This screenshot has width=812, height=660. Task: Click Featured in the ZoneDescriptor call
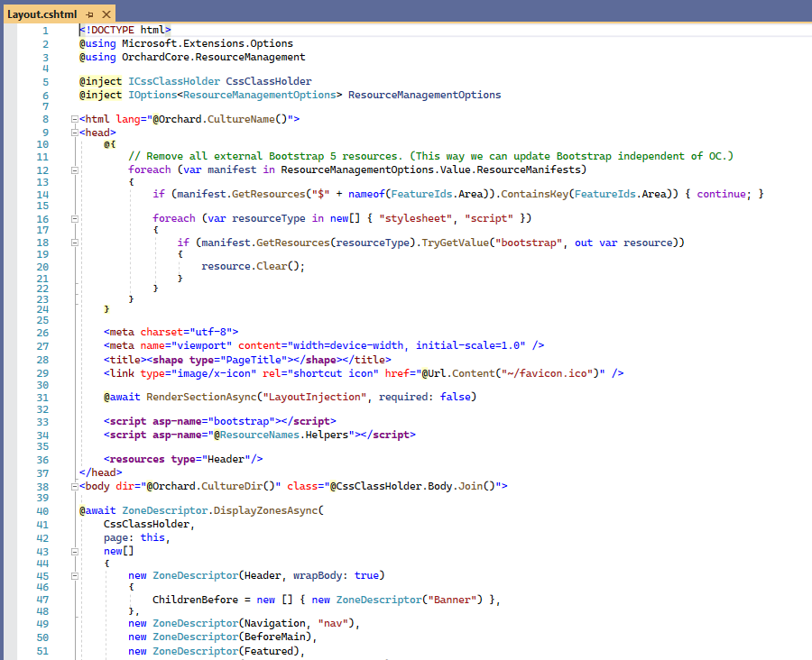tap(269, 651)
